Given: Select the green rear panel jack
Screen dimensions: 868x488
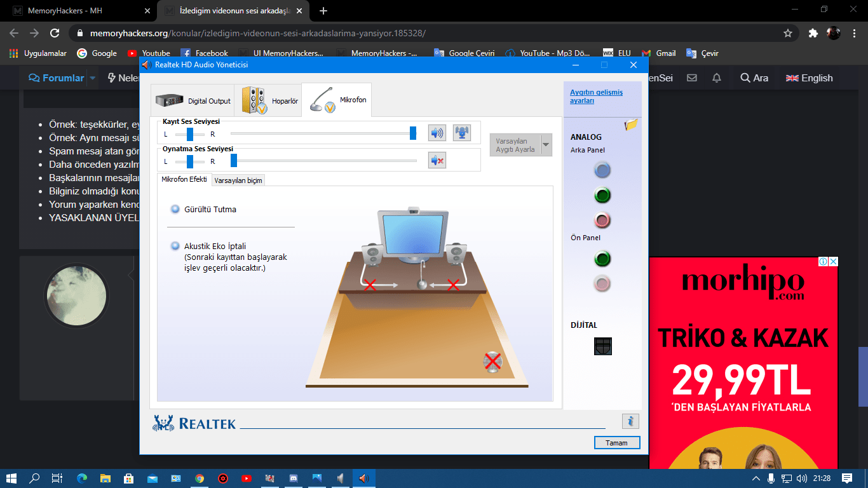Looking at the screenshot, I should point(602,195).
